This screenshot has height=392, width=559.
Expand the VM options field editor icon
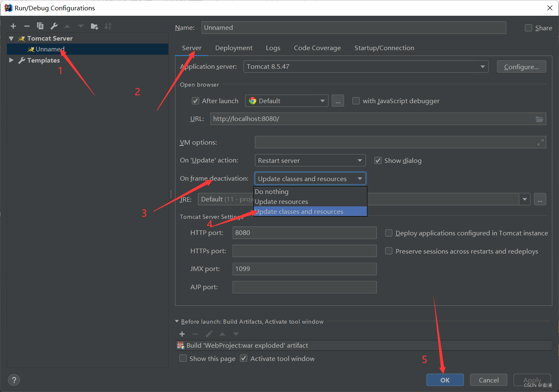[540, 142]
